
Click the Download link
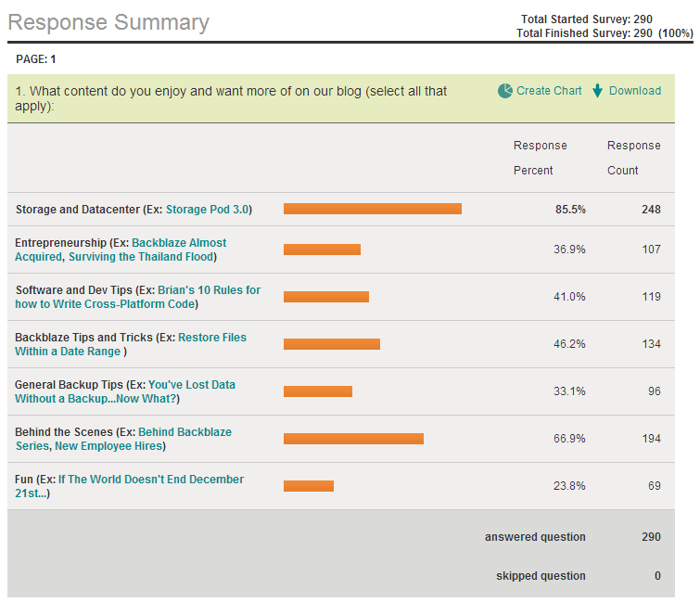tap(635, 91)
